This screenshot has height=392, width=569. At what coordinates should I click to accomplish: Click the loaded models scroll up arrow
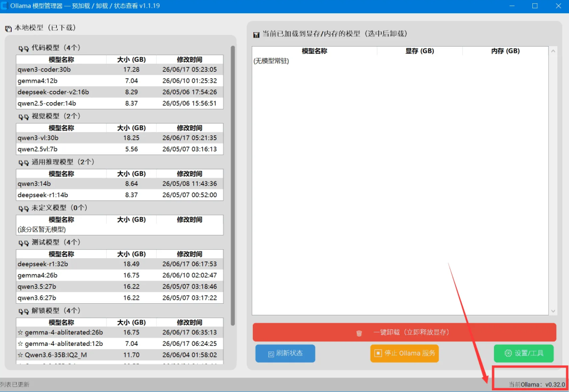click(x=553, y=51)
